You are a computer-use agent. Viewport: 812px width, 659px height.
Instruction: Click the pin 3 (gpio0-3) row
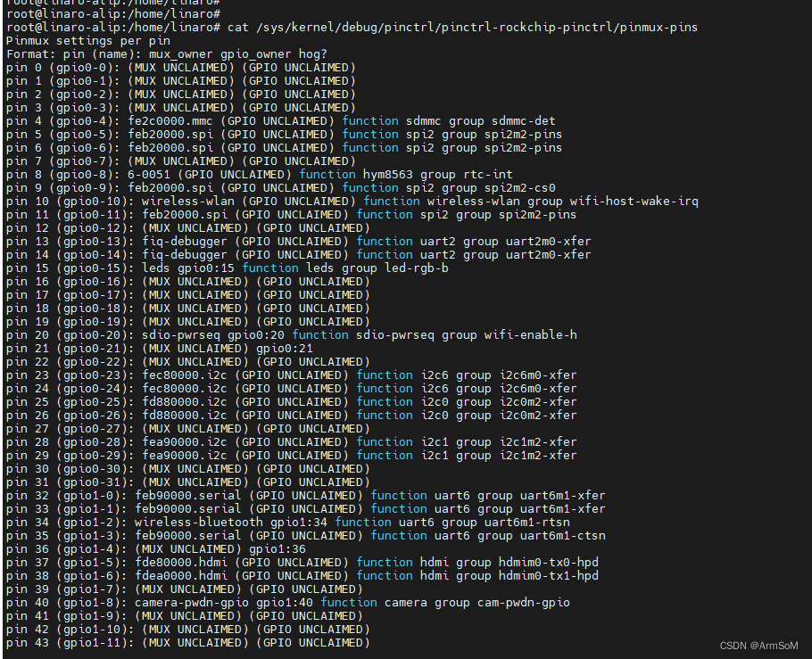[x=181, y=108]
